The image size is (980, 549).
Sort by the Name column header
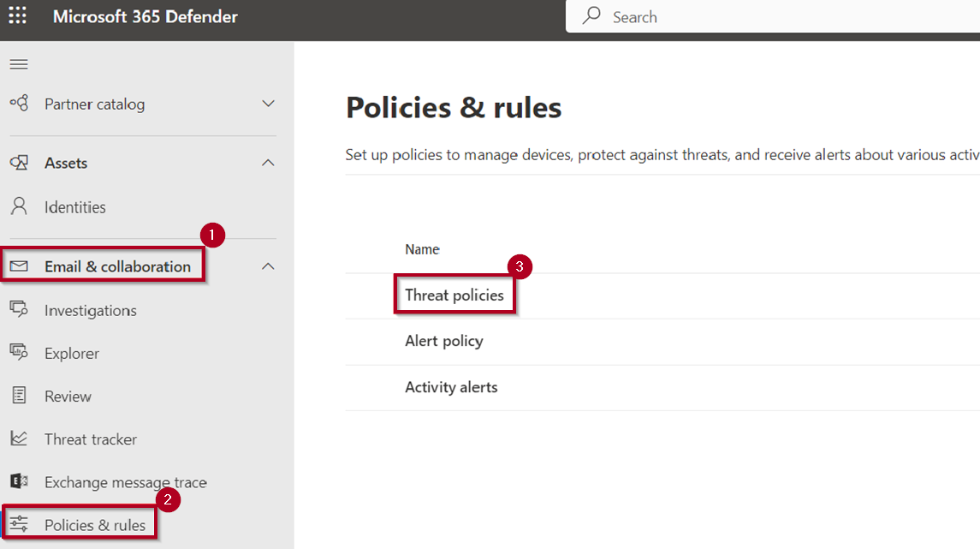(x=422, y=249)
